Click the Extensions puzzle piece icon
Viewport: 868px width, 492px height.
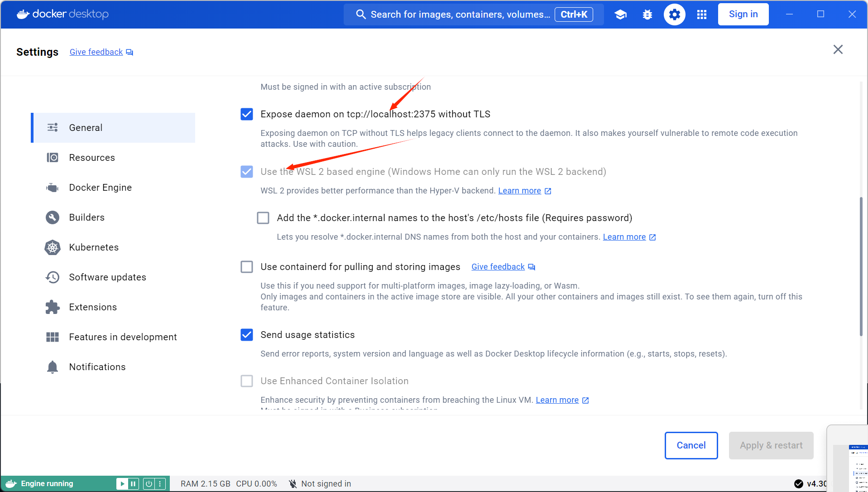pyautogui.click(x=53, y=307)
